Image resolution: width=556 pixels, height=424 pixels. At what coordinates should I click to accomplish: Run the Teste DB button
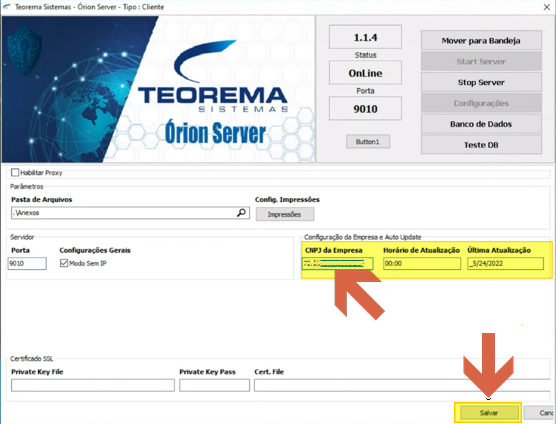pyautogui.click(x=481, y=145)
